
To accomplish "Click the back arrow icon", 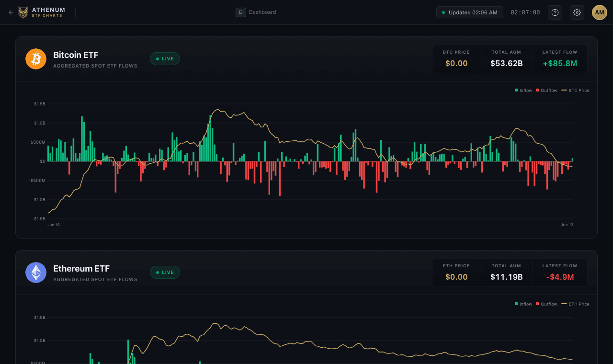I will point(11,12).
